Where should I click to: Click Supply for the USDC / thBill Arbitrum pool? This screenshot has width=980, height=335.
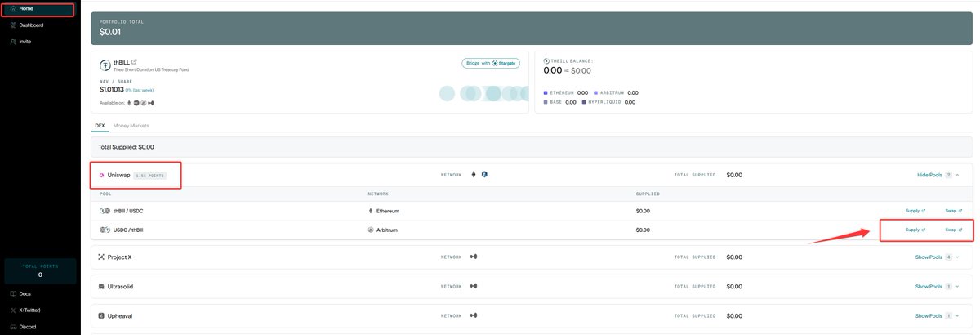[915, 230]
